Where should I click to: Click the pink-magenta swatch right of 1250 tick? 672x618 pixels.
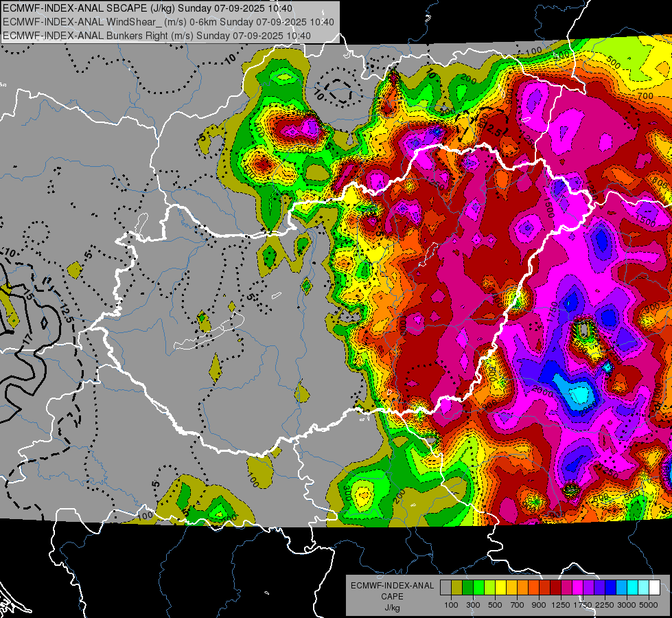click(566, 588)
